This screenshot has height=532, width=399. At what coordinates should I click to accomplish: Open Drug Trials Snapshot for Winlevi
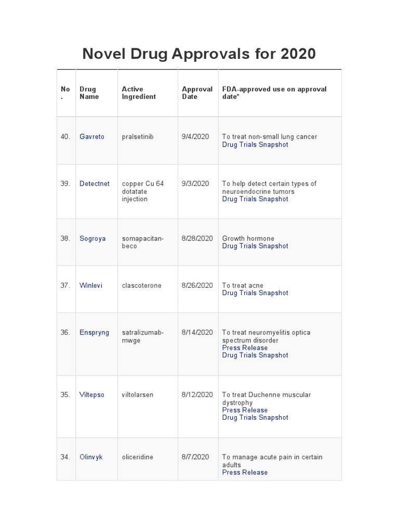point(255,293)
